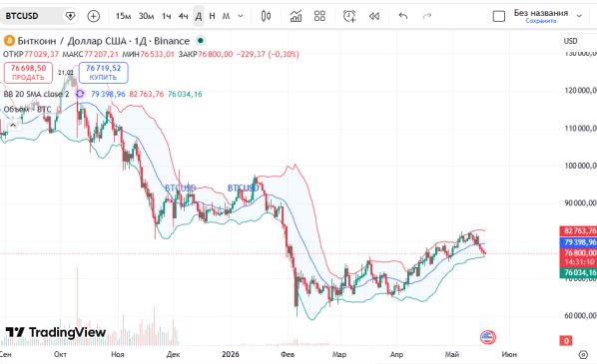Create an alert with the alarm clock icon
Viewport: 597px width, 364px height.
click(349, 16)
